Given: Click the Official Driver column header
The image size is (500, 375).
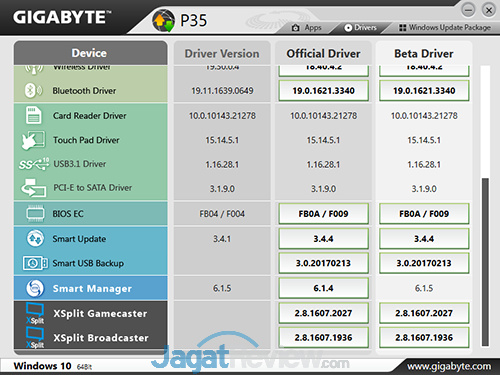Looking at the screenshot, I should tap(323, 53).
